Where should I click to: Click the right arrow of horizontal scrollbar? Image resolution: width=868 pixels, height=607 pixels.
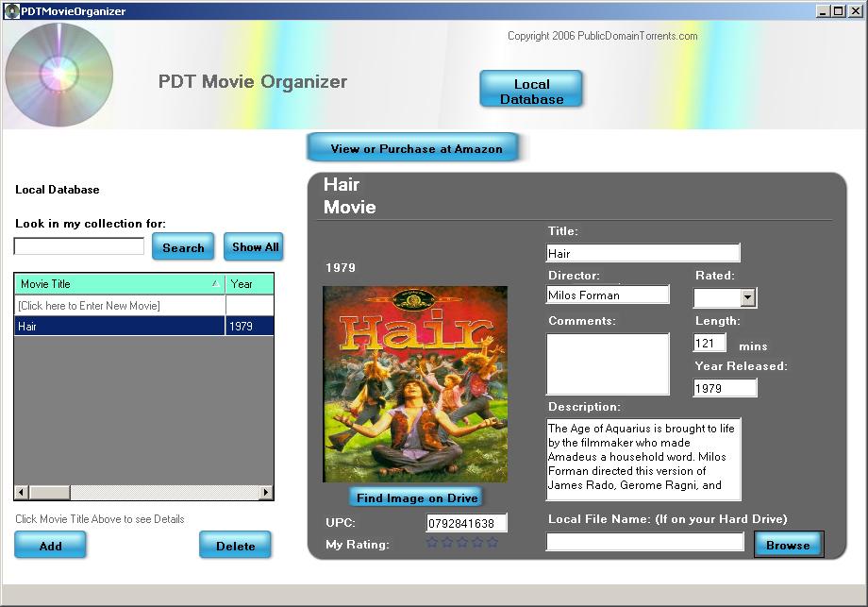266,493
